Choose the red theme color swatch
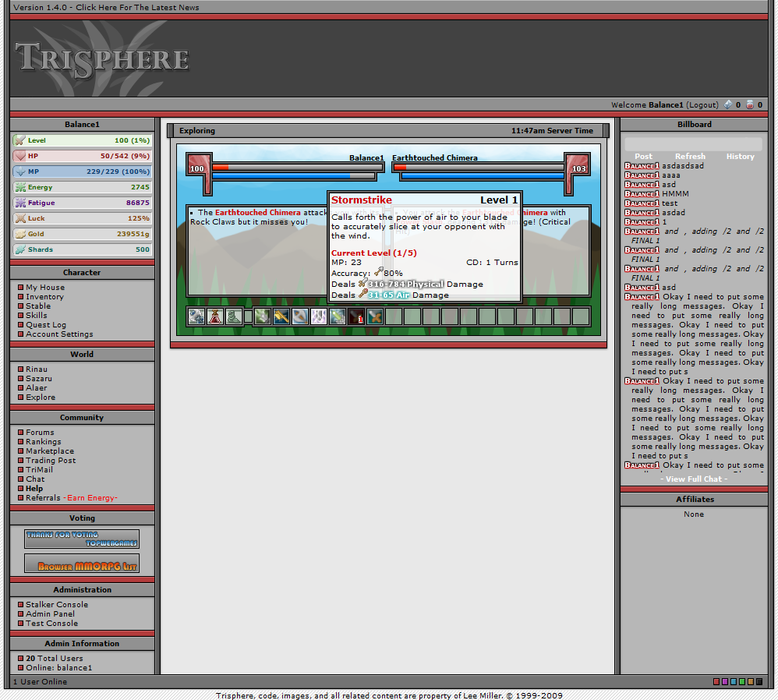The height and width of the screenshot is (700, 778). point(716,681)
